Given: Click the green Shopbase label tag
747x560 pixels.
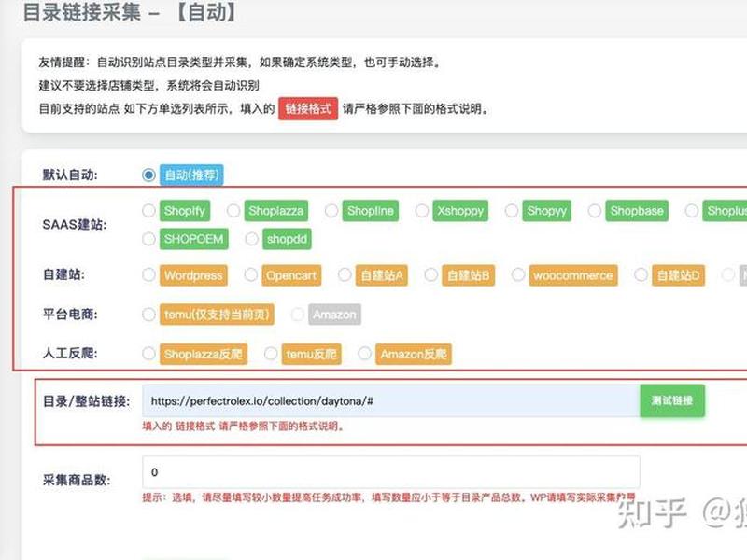Looking at the screenshot, I should point(637,211).
